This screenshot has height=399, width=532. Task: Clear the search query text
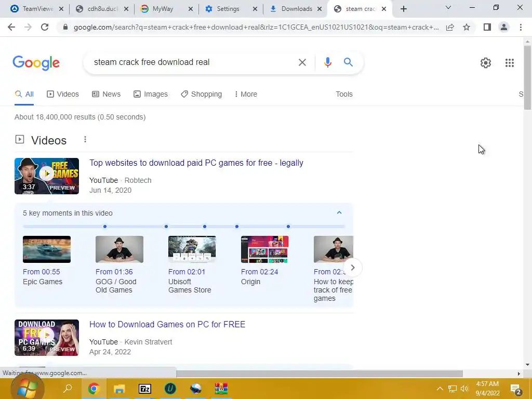point(302,62)
